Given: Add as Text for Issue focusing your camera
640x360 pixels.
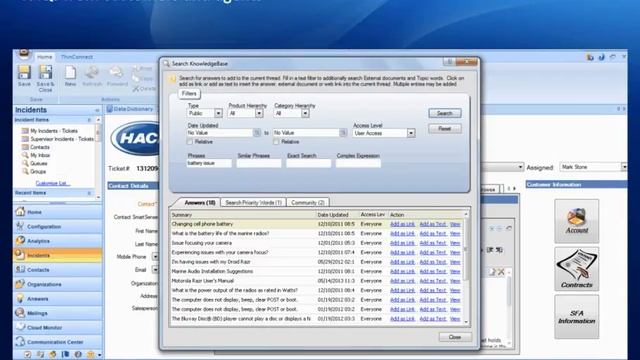Looking at the screenshot, I should point(433,243).
